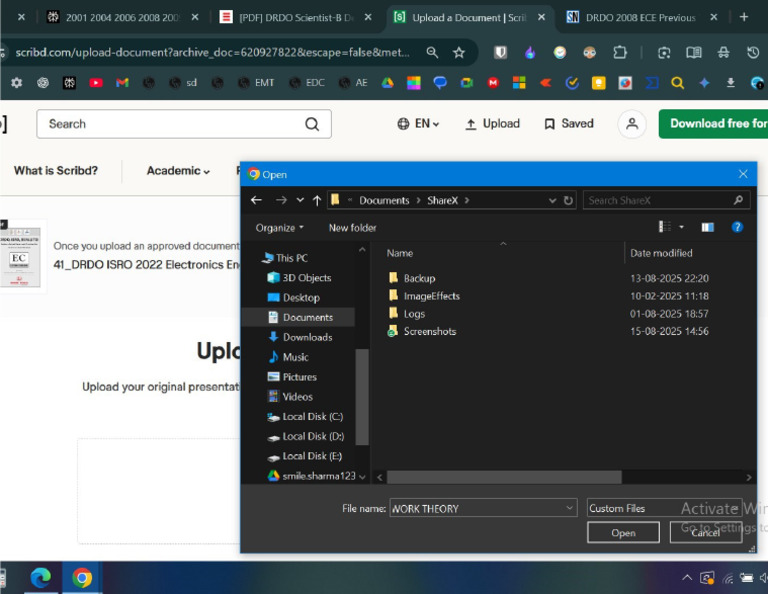The height and width of the screenshot is (594, 768).
Task: Click the blue help question mark icon
Action: point(737,227)
